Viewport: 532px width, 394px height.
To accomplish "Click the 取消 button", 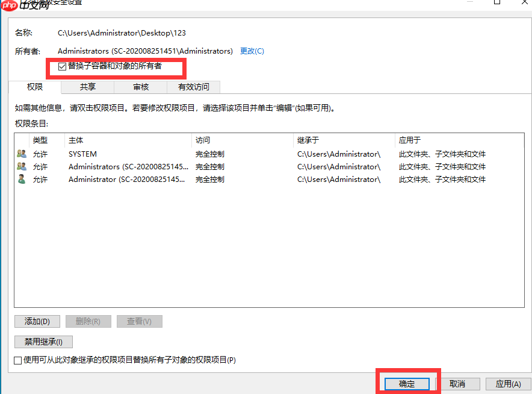I will coord(458,383).
